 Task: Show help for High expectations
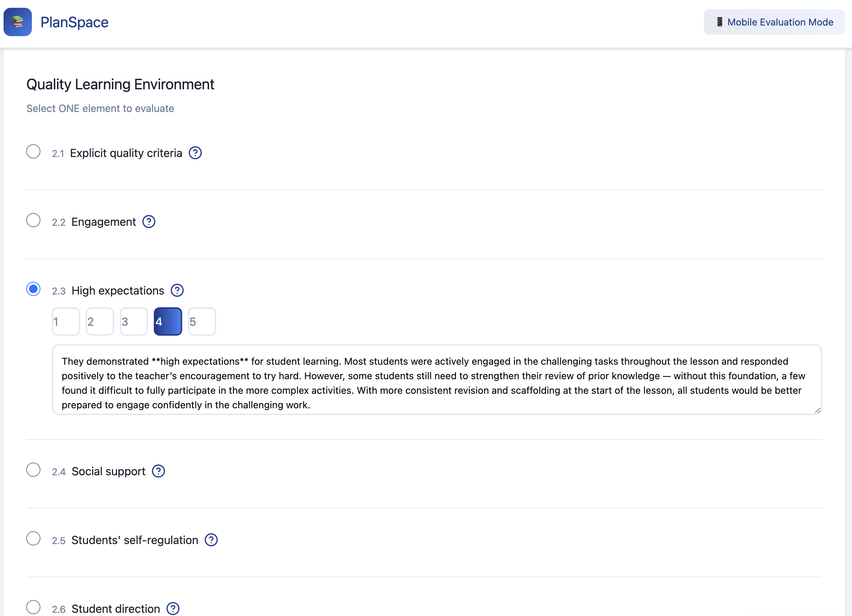tap(177, 290)
